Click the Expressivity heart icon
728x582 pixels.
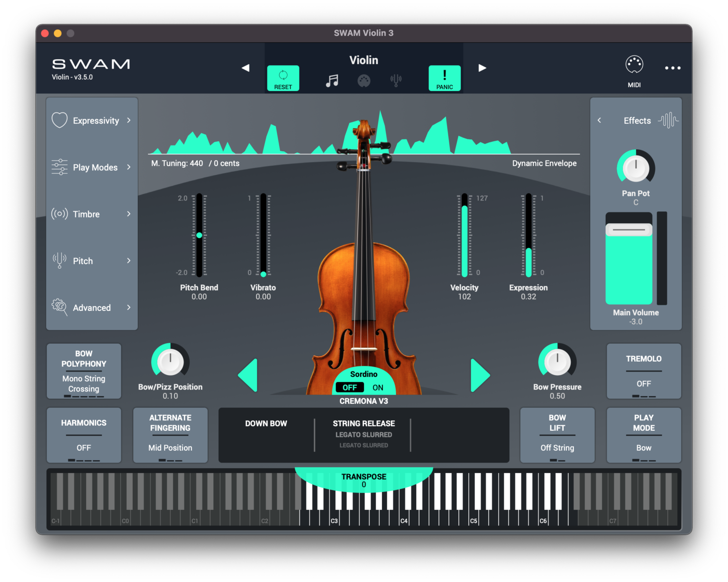tap(59, 120)
